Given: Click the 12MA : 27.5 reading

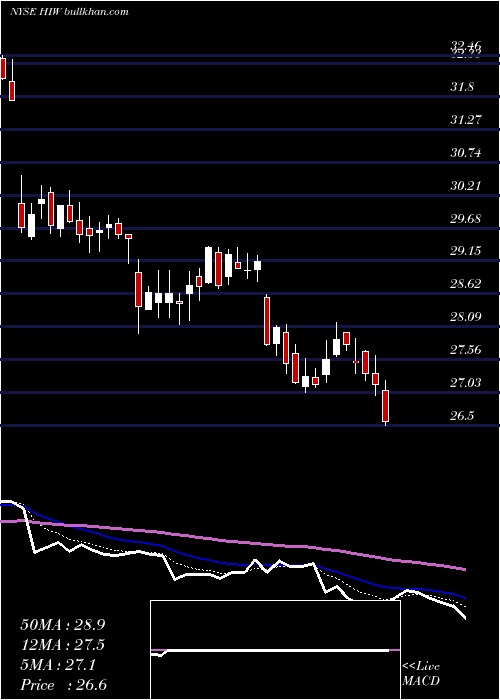Looking at the screenshot, I should click(x=63, y=645).
